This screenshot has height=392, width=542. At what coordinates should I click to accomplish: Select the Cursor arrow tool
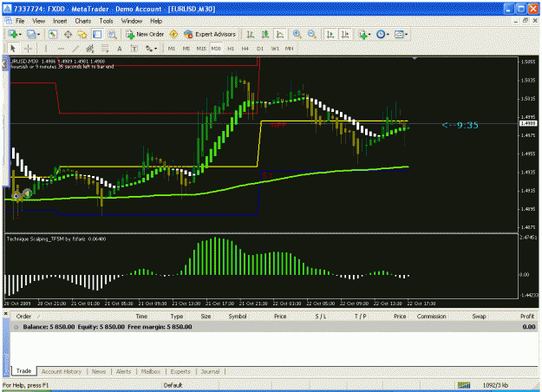[x=13, y=49]
